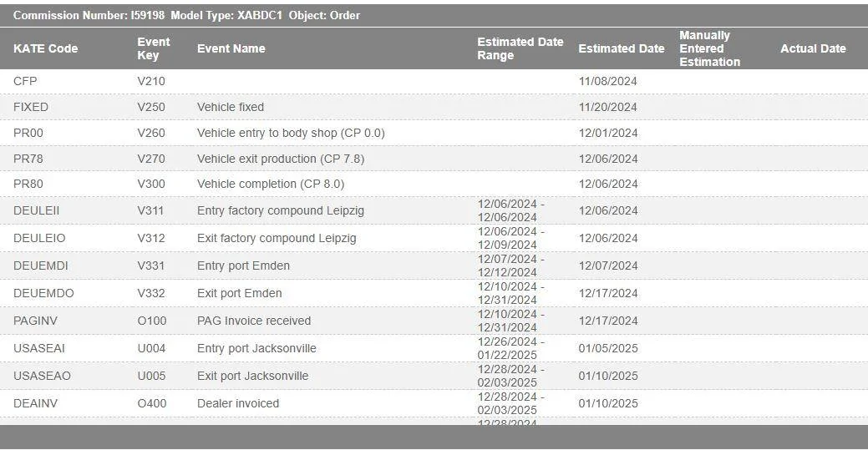Click the Entry port Emden event
Image resolution: width=868 pixels, height=450 pixels.
point(243,265)
